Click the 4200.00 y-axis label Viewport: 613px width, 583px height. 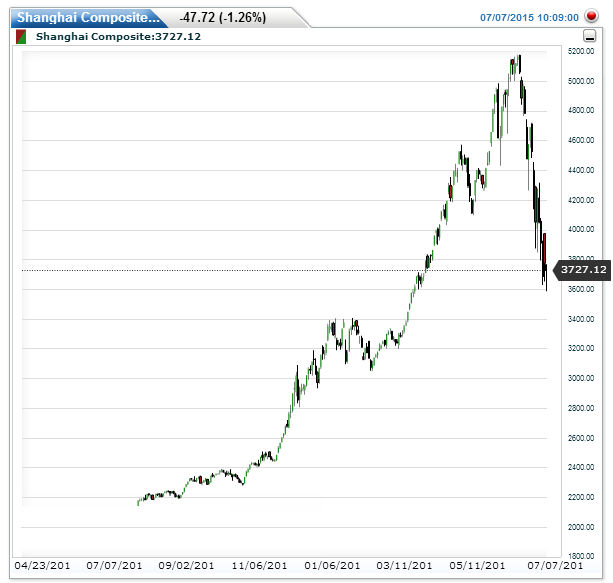tap(581, 200)
